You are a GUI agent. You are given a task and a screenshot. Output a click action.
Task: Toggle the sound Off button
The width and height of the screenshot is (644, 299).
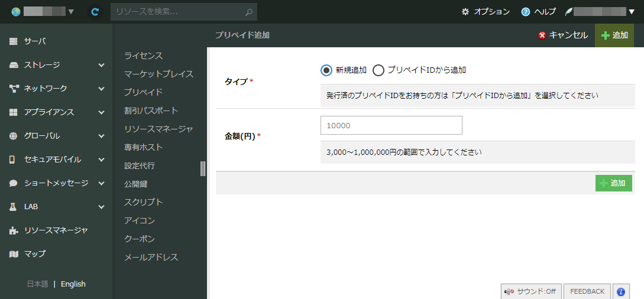point(530,291)
